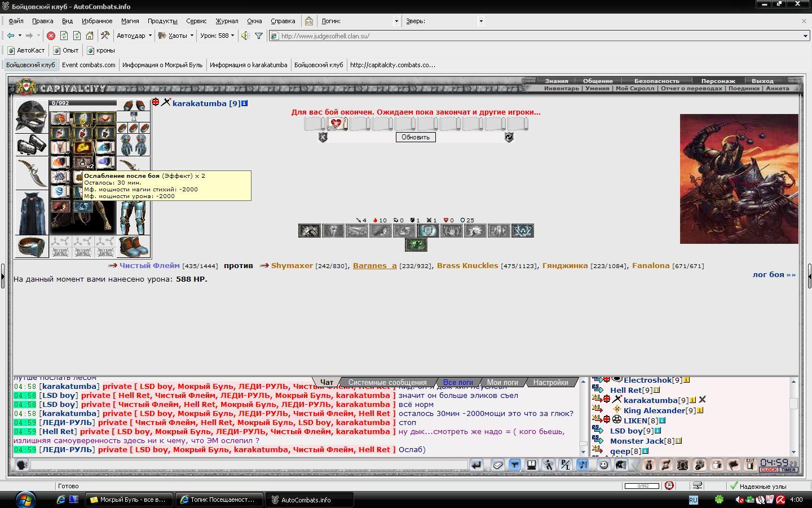812x508 pixels.
Task: Click the EXIT icon in chat bar
Action: coord(750,465)
